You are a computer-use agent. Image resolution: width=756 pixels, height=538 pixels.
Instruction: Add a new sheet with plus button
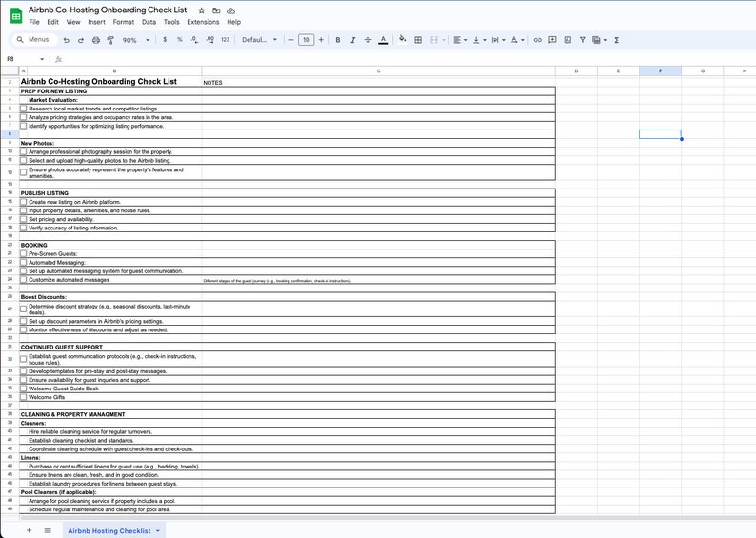(29, 530)
